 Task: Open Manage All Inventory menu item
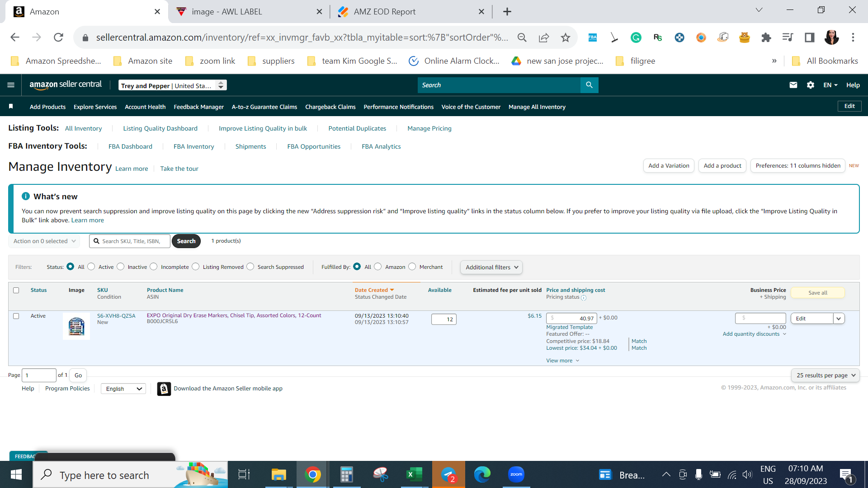click(537, 107)
